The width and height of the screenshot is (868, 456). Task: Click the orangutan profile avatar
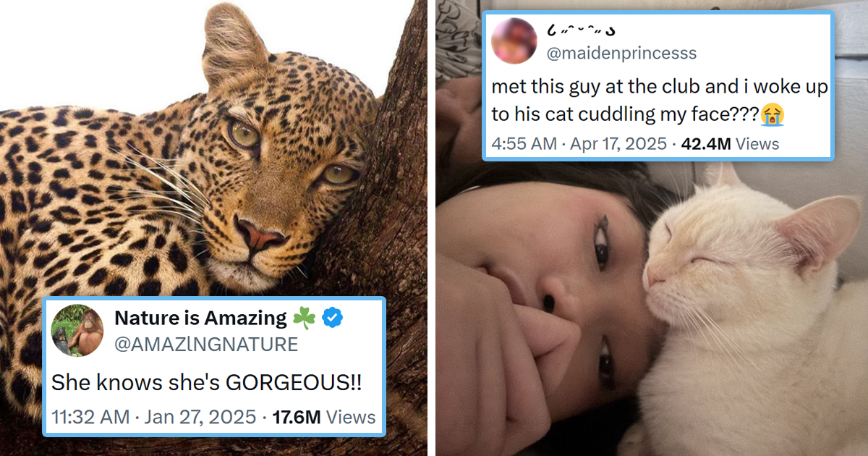coord(77,331)
